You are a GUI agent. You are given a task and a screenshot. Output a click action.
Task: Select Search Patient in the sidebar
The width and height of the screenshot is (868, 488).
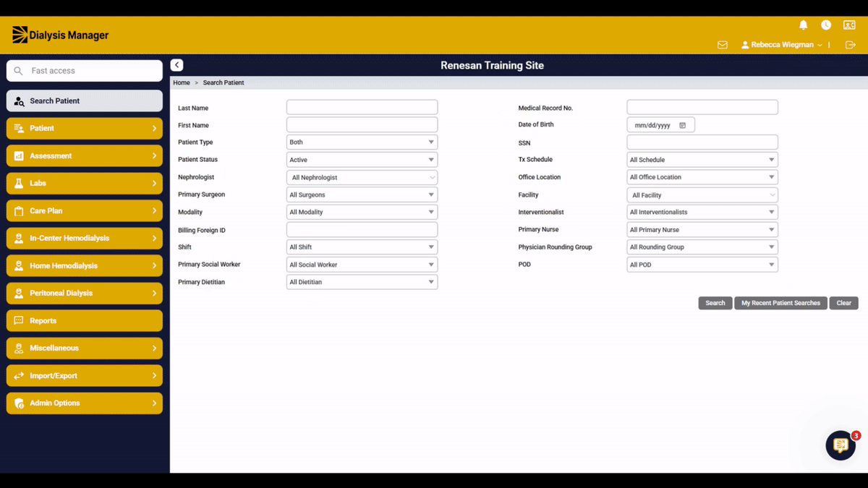tap(85, 101)
